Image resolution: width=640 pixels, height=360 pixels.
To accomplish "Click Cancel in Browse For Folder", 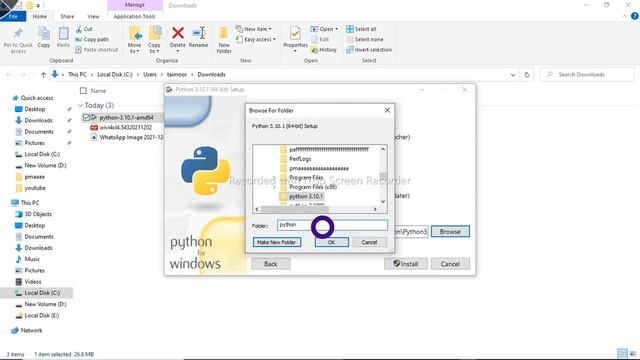I will pyautogui.click(x=369, y=242).
